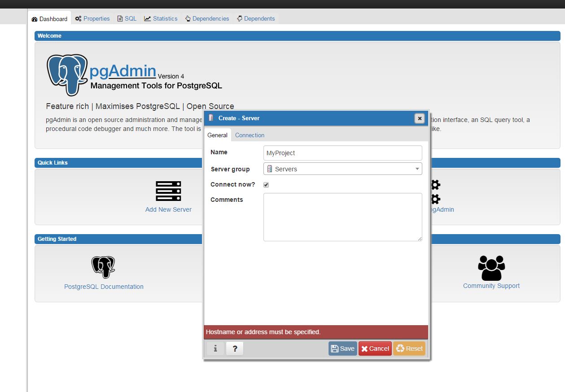The height and width of the screenshot is (392, 565).
Task: Click the info 'i' button in the dialog footer
Action: pos(215,348)
